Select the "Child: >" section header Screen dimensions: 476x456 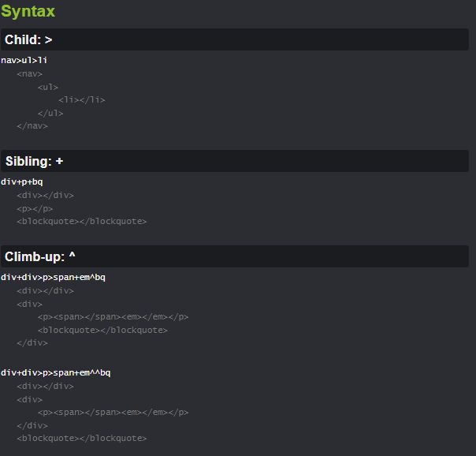(x=235, y=39)
